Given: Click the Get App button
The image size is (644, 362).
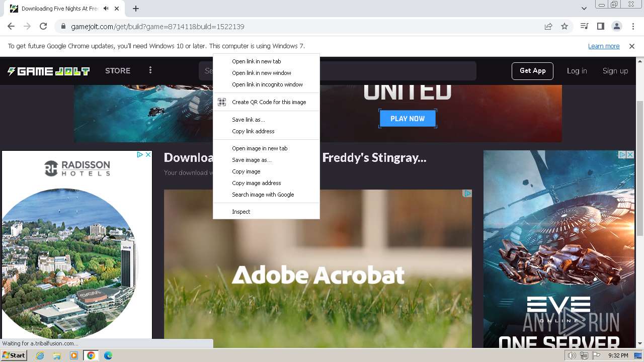Looking at the screenshot, I should 533,71.
